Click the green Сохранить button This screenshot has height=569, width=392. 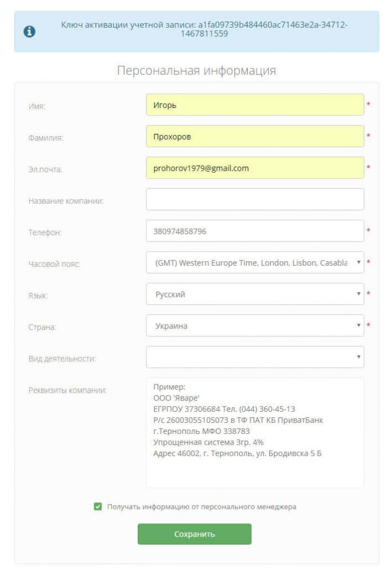pos(194,534)
